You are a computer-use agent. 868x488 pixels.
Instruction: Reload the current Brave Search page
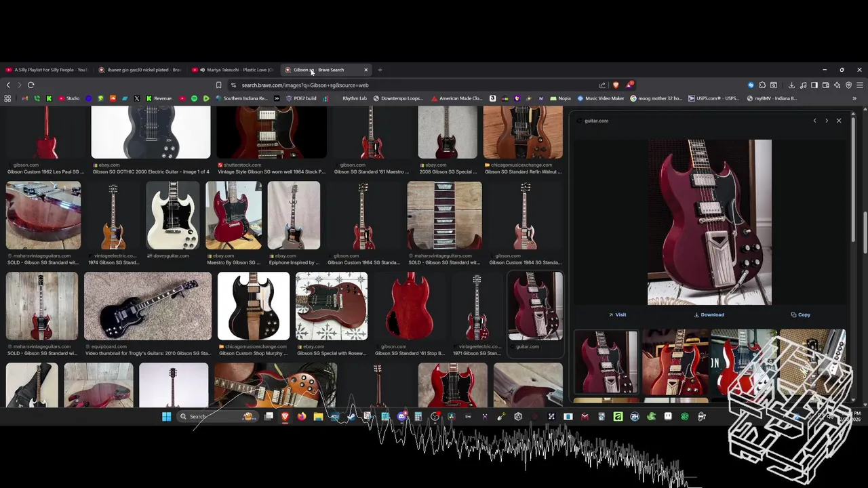pyautogui.click(x=31, y=85)
